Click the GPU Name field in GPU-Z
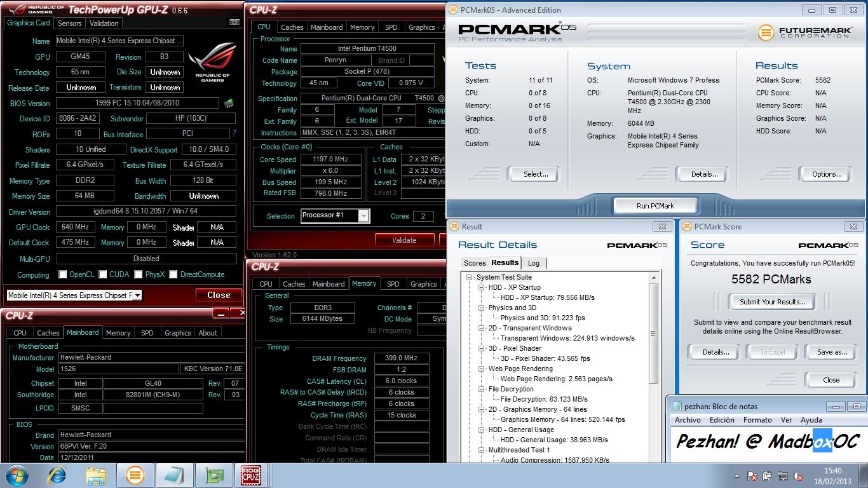 (120, 41)
